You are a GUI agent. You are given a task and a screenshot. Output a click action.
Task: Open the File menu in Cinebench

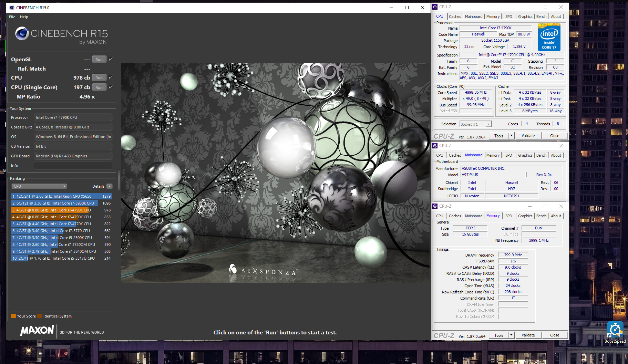12,17
